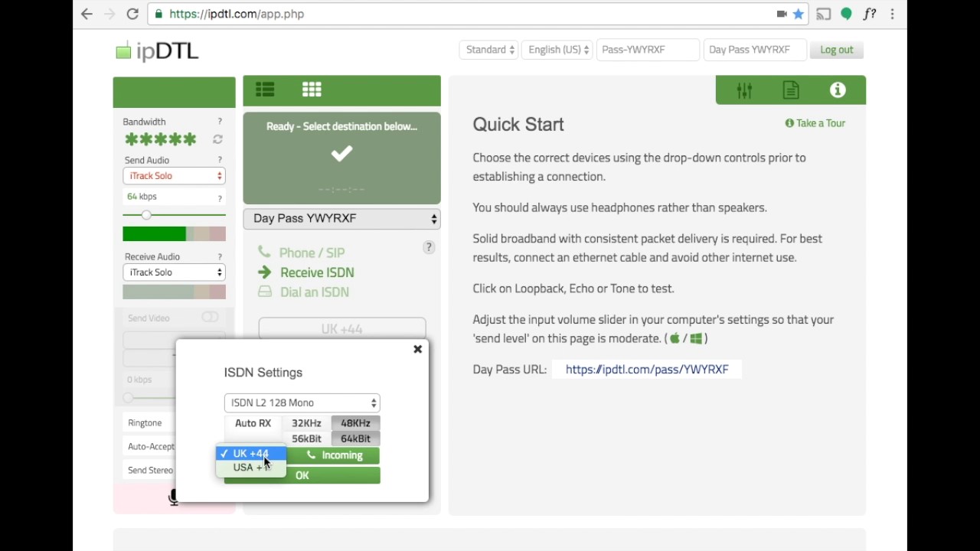
Task: Go forward in the browser
Action: coord(109,14)
